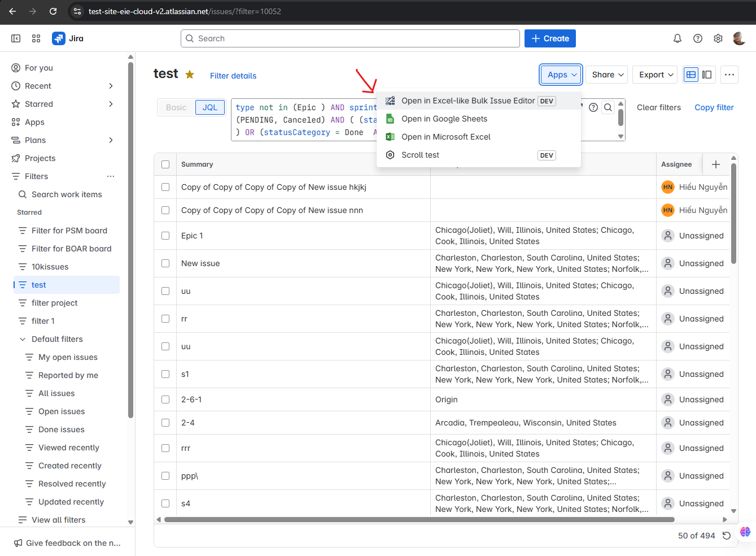Select the list view layout icon
The height and width of the screenshot is (556, 756).
[691, 74]
